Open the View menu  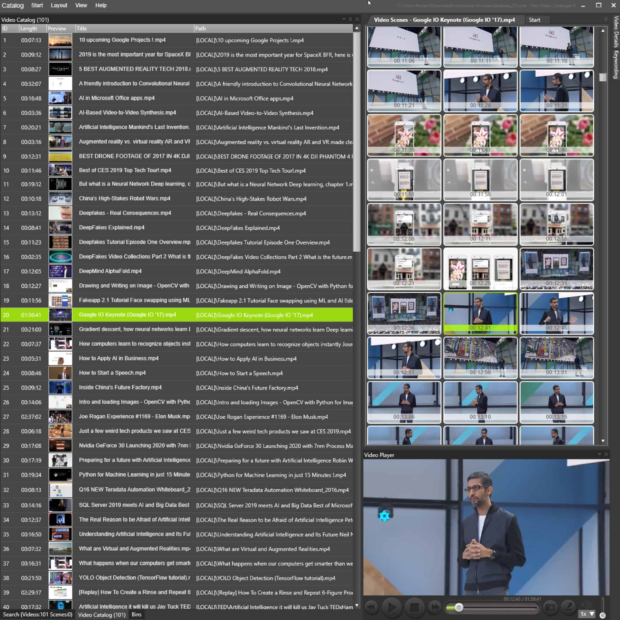81,6
